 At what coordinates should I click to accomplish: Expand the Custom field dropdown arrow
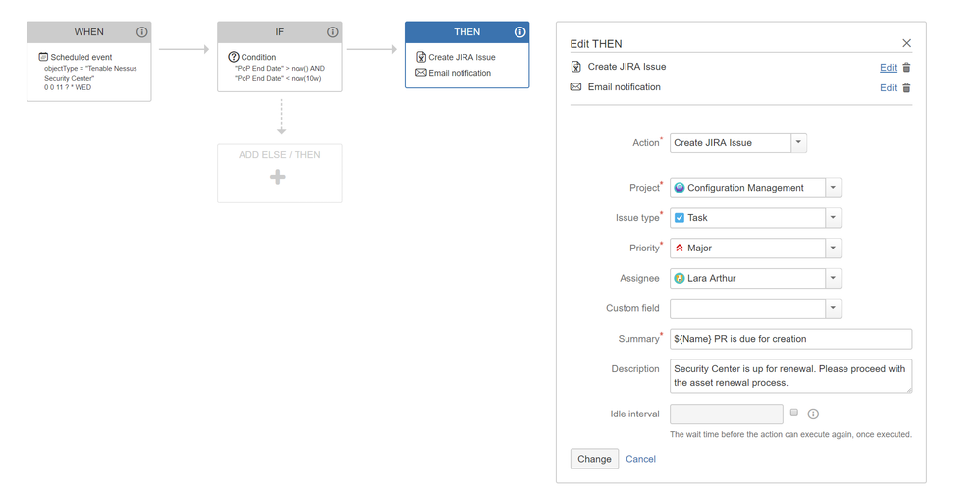pyautogui.click(x=833, y=308)
